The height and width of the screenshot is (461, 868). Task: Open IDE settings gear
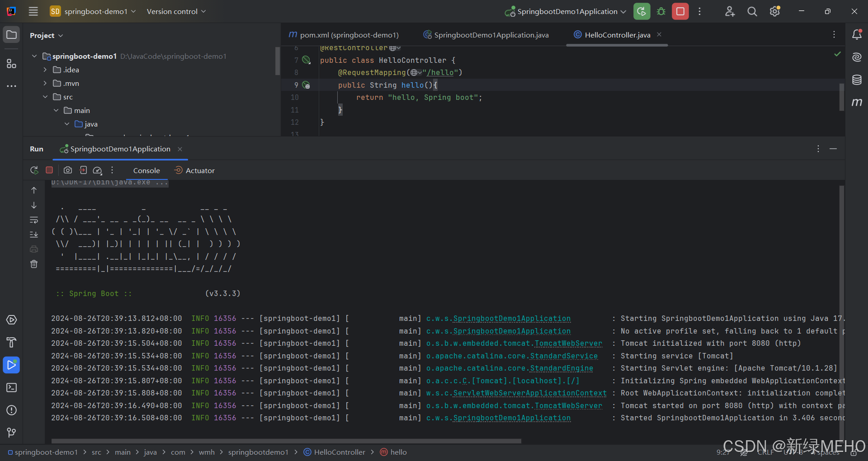[x=775, y=11]
